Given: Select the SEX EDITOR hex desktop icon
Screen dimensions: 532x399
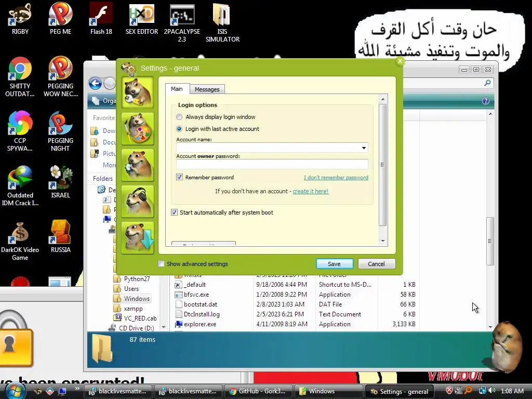Looking at the screenshot, I should point(142,19).
